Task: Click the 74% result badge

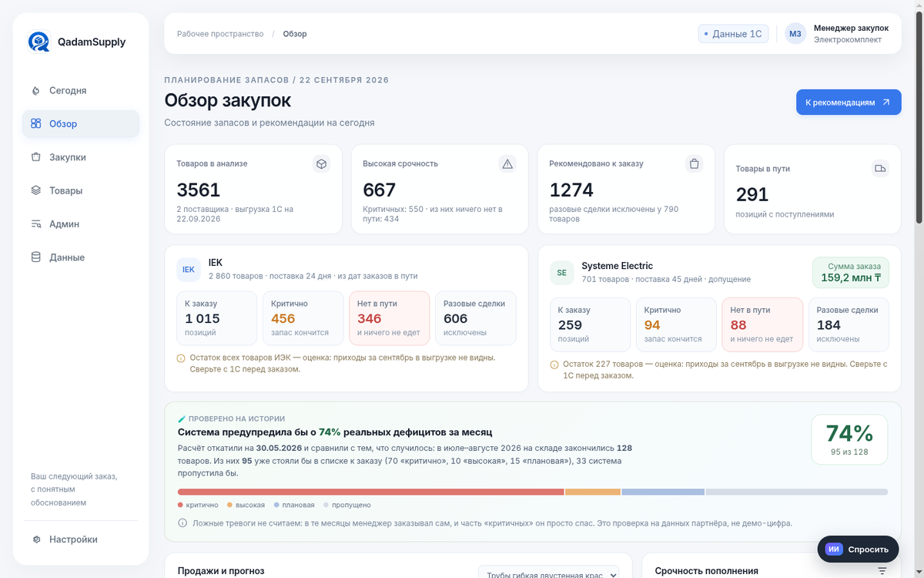Action: [x=849, y=439]
